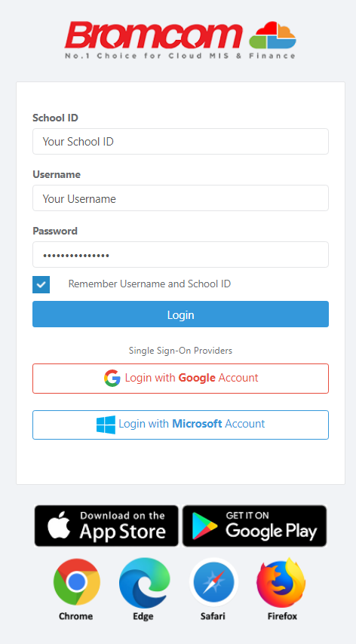Click the Chrome text label below icon

(75, 616)
